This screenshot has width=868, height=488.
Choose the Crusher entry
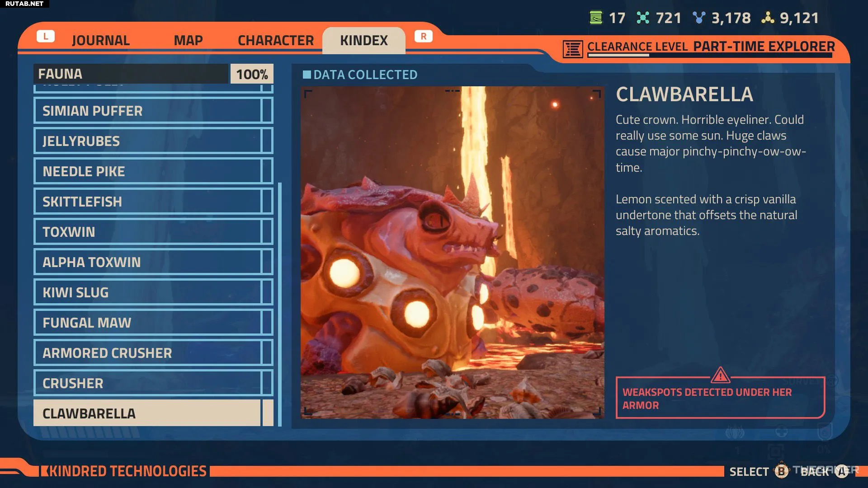[x=153, y=383]
